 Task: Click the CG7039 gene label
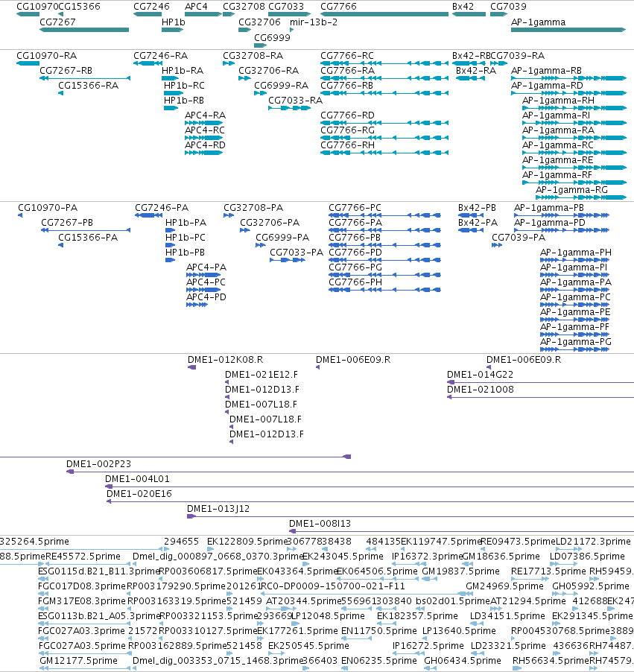pyautogui.click(x=508, y=7)
